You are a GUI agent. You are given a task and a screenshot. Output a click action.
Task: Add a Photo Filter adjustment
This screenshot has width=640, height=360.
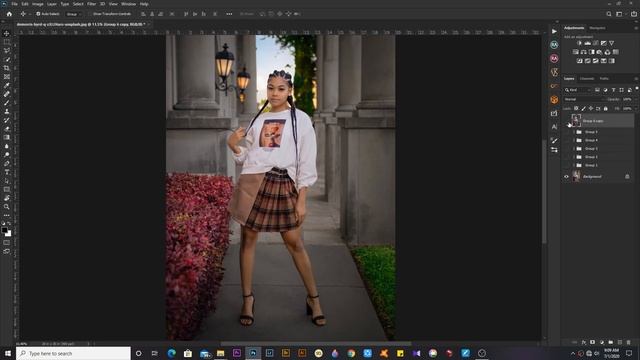click(599, 52)
